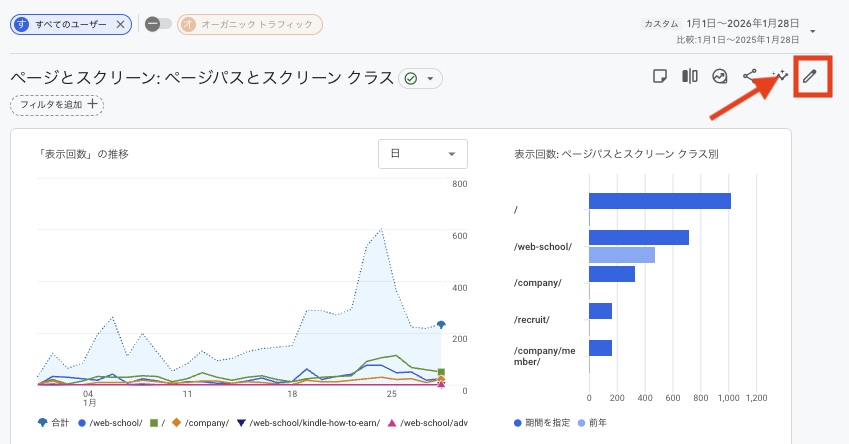Click the pencil edit report icon
849x444 pixels.
pos(811,76)
